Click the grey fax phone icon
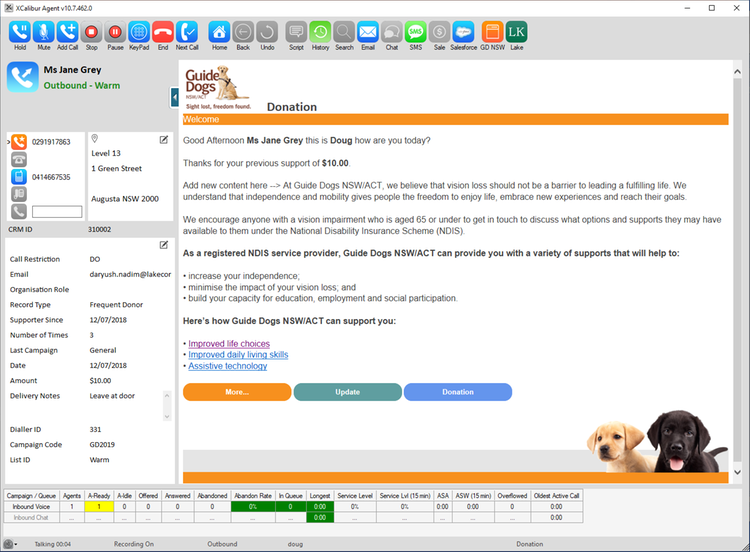The image size is (750, 552). click(19, 194)
